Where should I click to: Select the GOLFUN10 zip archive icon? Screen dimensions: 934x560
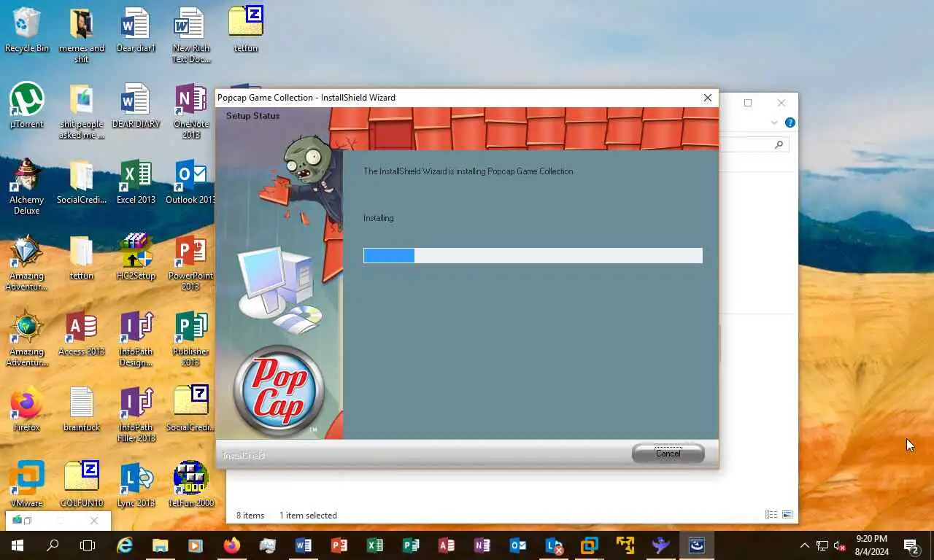(82, 485)
